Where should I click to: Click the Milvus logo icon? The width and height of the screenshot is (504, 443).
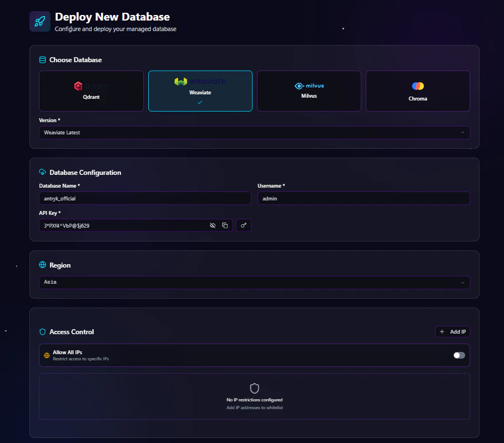[299, 86]
